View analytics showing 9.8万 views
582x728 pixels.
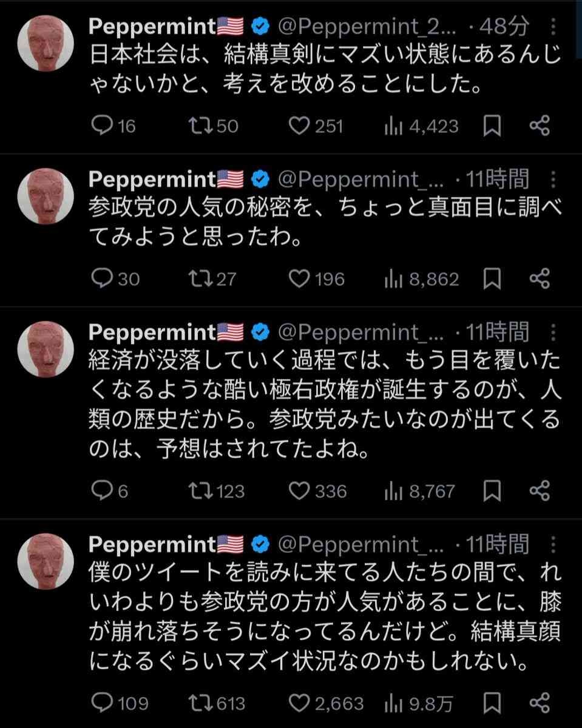coord(419,703)
